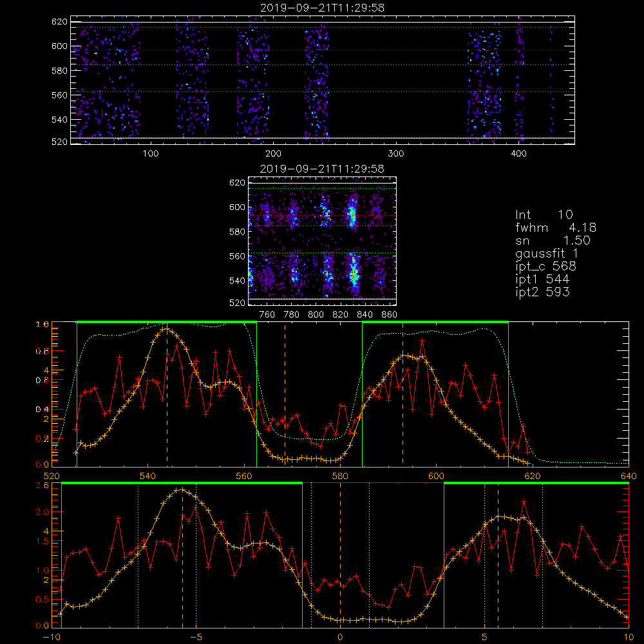
Task: Select the 'ipt1 544' readout
Action: [x=542, y=279]
